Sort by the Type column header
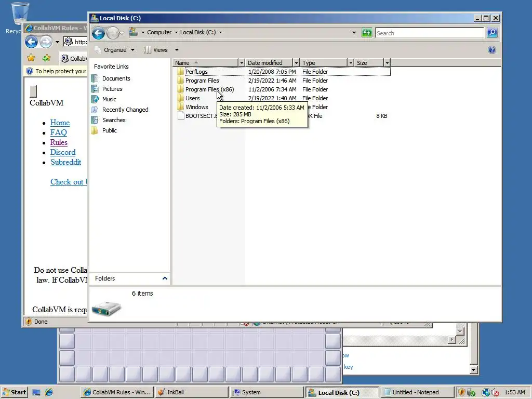Viewport: 532px width, 399px height. [x=324, y=63]
